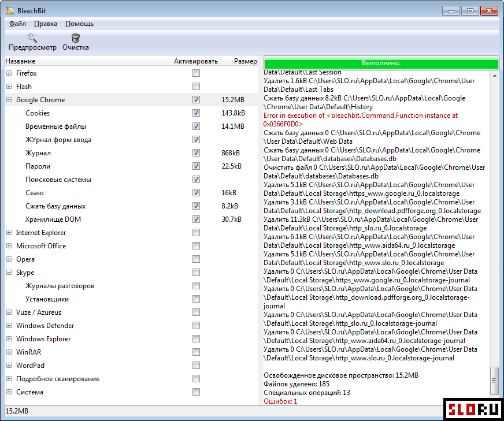Uncheck the ЖУрнал форм ввода checkbox
Image resolution: width=504 pixels, height=421 pixels.
[x=196, y=140]
